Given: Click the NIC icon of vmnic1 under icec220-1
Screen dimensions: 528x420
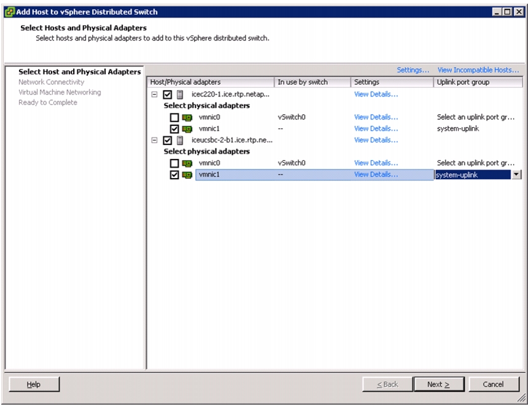Looking at the screenshot, I should point(187,129).
